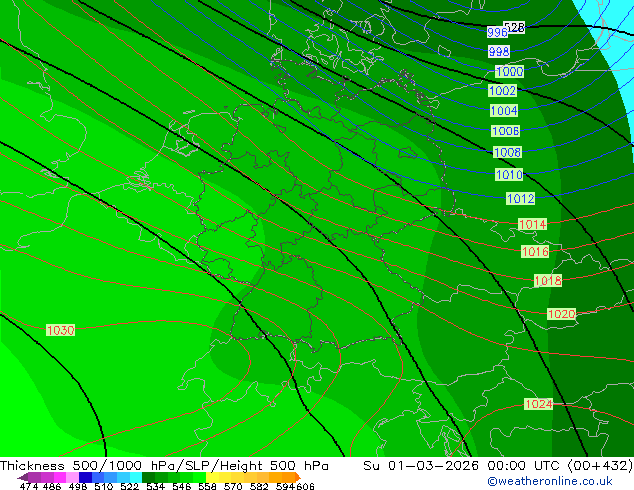Click the 1010 isobar label

click(509, 175)
